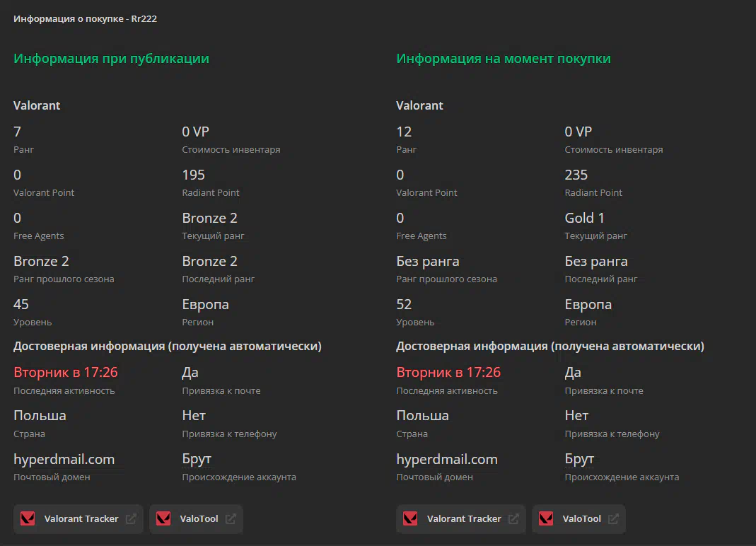Click '0 VP' inventory value in purchase column
The image size is (756, 546).
pos(578,132)
